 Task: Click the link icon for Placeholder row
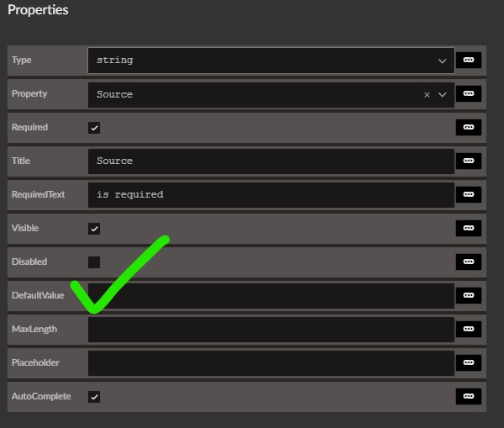(x=469, y=362)
